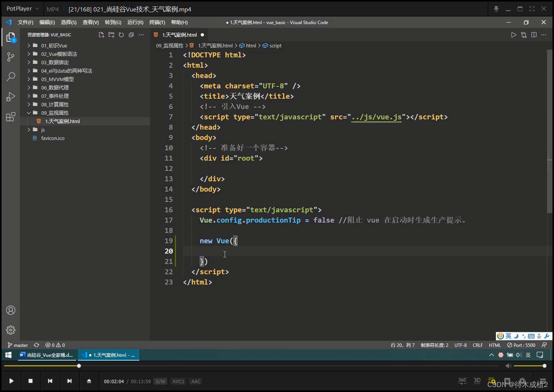
Task: Go to previous video in playlist
Action: (x=50, y=381)
